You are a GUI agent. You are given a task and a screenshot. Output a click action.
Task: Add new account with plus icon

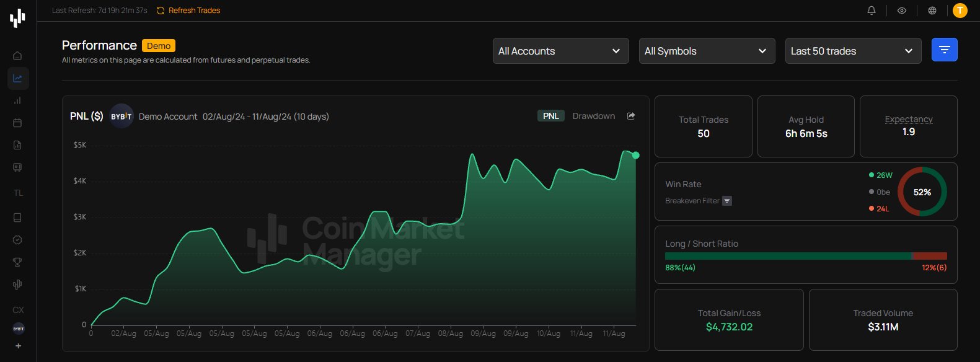pyautogui.click(x=18, y=346)
